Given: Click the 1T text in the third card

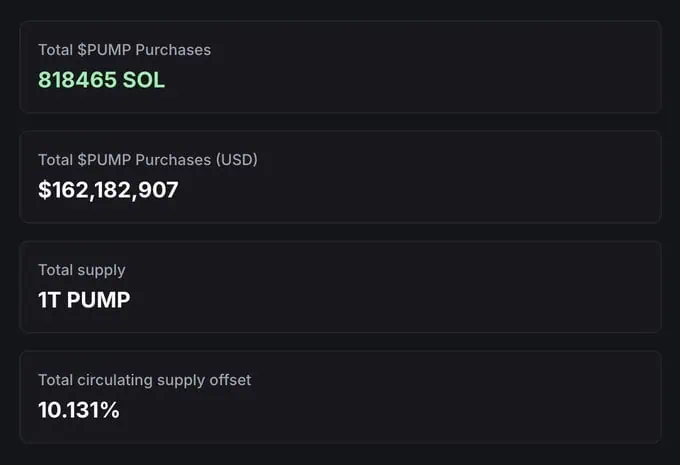Looking at the screenshot, I should click(x=49, y=300).
